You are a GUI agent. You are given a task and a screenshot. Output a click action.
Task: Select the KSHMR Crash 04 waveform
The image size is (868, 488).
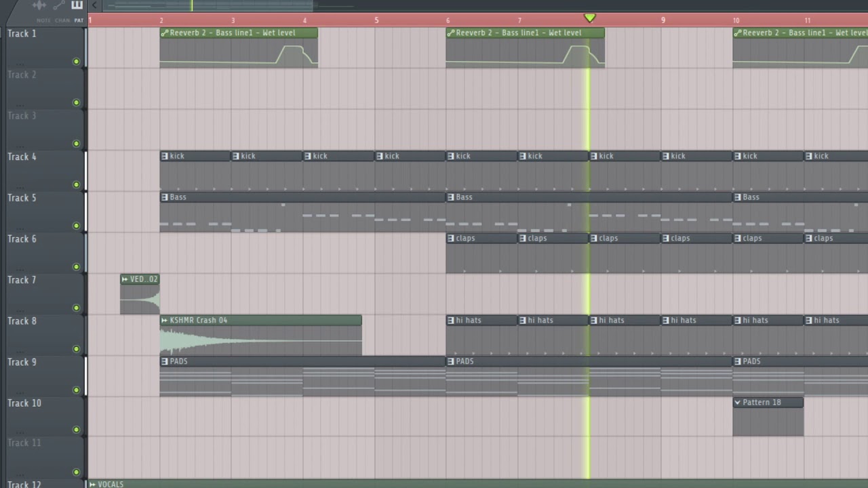tap(261, 340)
